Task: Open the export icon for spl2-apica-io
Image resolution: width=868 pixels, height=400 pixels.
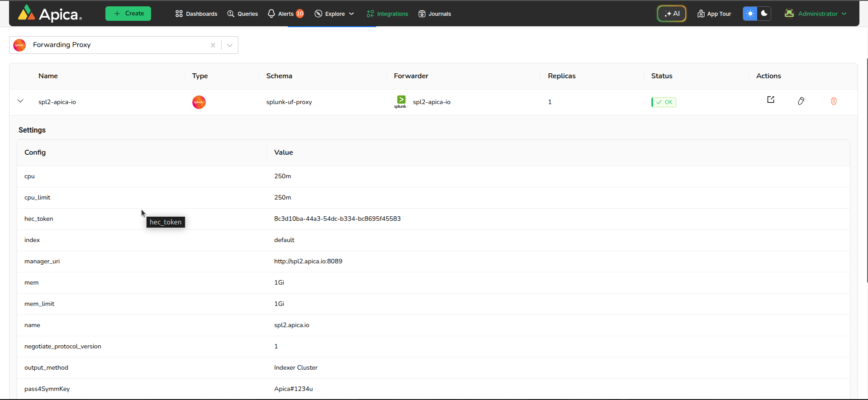Action: pyautogui.click(x=771, y=100)
